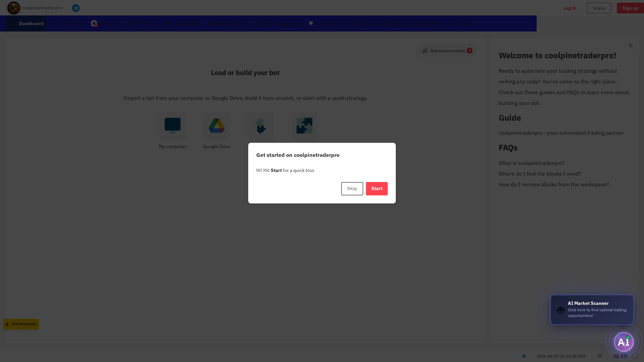The image size is (644, 362).
Task: Open Bot Builder single puzzle-piece icon
Action: (x=261, y=126)
